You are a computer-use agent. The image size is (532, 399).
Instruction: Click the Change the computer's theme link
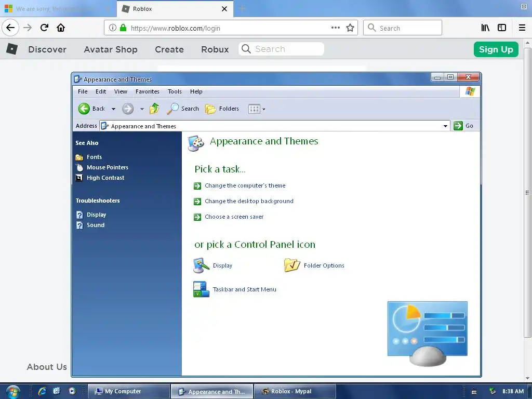(245, 185)
